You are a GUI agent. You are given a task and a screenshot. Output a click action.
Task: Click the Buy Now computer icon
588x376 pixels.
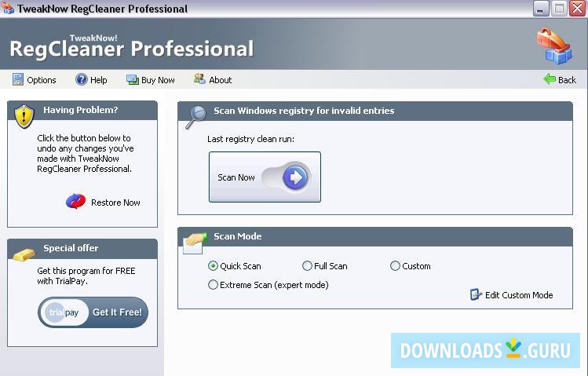click(x=133, y=80)
